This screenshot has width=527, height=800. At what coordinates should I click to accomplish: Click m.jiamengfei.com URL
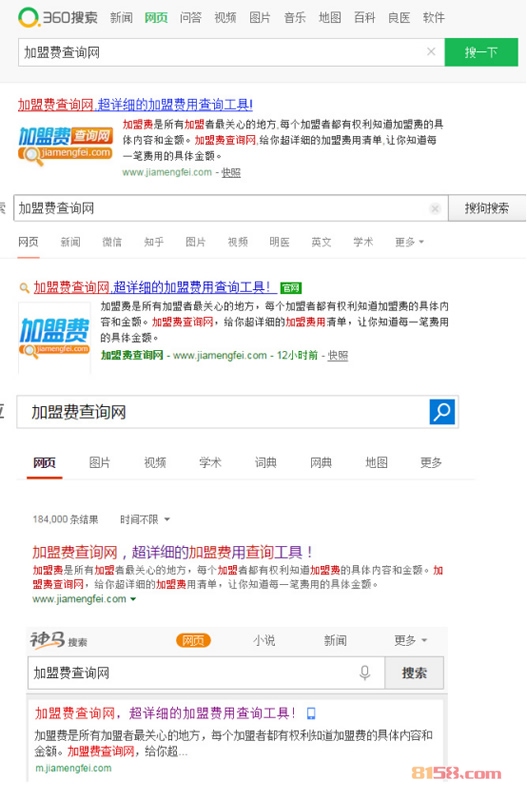click(73, 768)
